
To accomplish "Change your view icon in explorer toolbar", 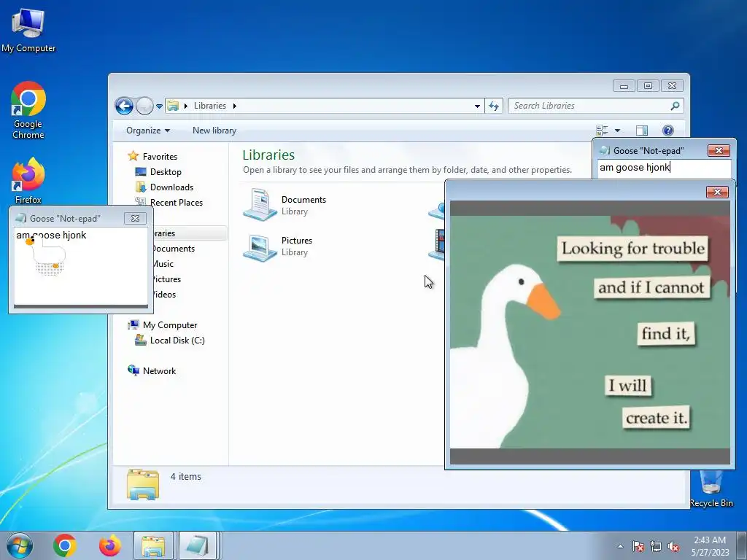I will pyautogui.click(x=602, y=131).
